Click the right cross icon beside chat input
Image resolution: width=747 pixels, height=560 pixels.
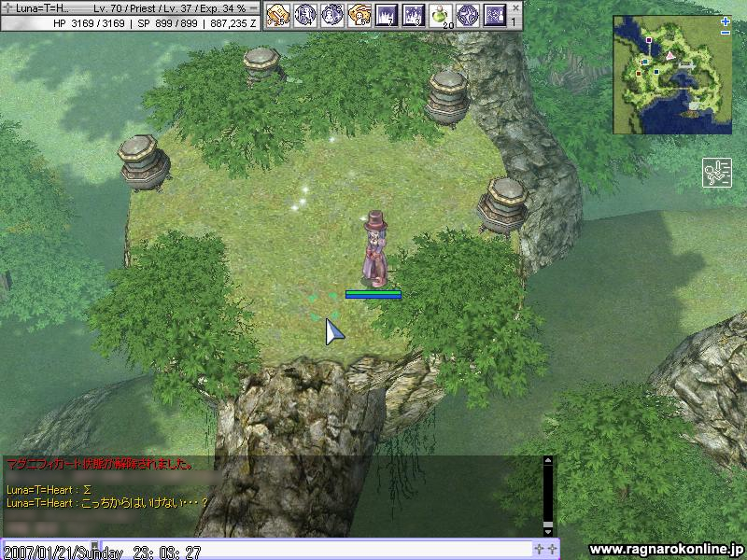click(552, 549)
